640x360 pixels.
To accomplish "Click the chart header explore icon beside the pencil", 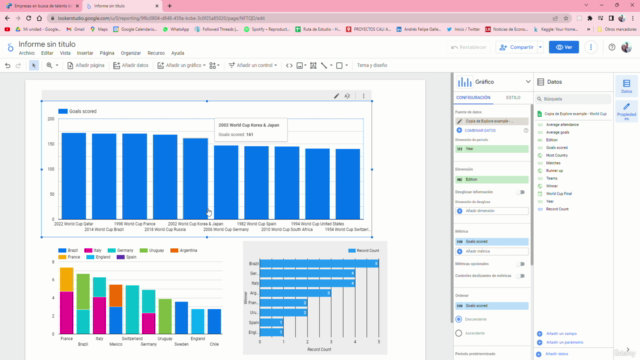I will pyautogui.click(x=347, y=96).
